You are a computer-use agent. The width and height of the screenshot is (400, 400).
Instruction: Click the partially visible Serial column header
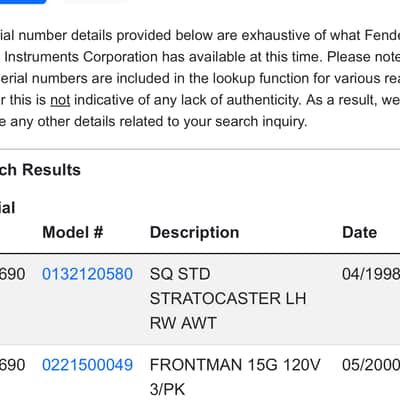pos(7,208)
